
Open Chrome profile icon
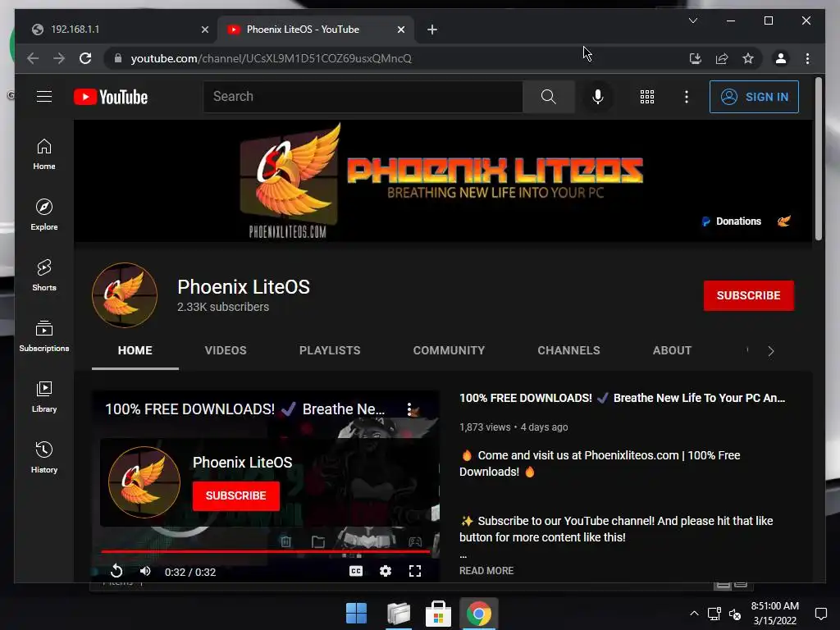click(x=781, y=58)
